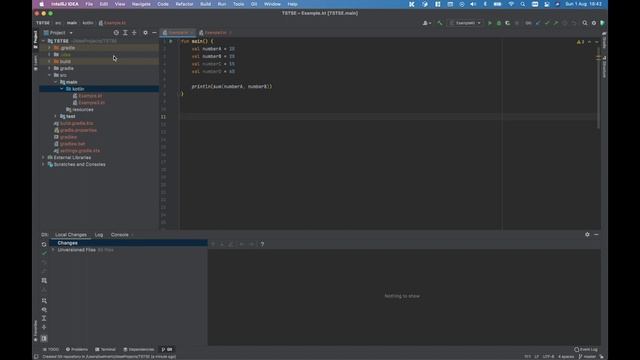
Task: Open the Dependencies tool window button
Action: click(139, 349)
